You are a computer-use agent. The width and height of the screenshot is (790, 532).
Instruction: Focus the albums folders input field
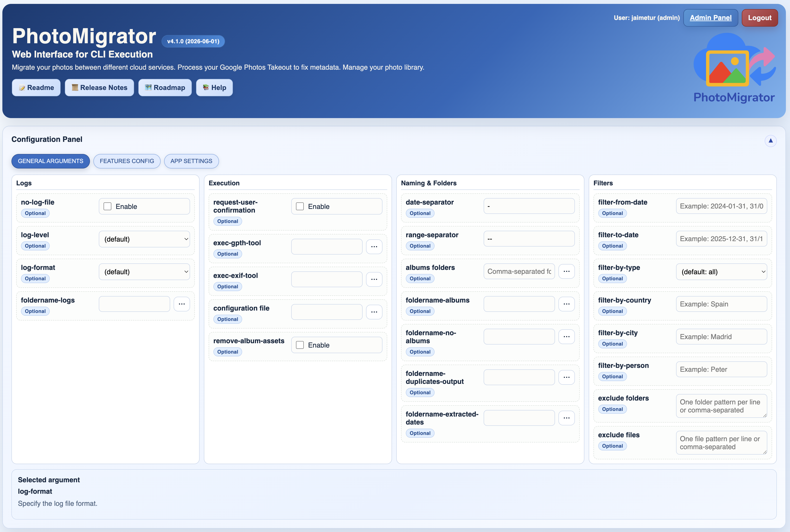(519, 271)
